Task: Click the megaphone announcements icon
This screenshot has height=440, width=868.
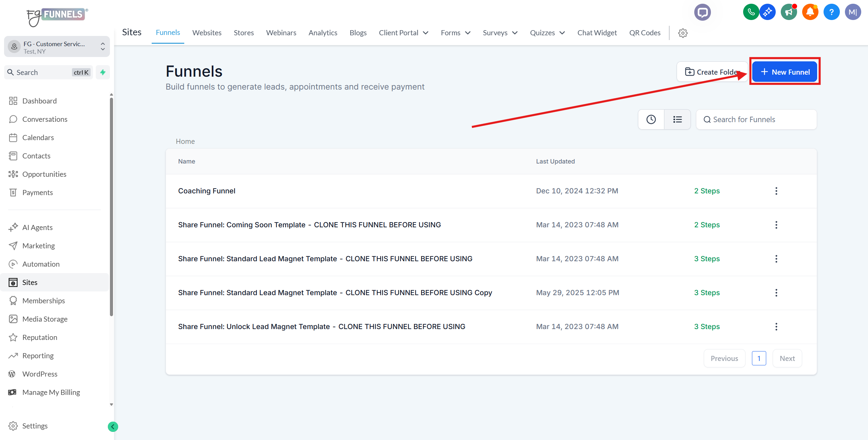Action: coord(789,13)
